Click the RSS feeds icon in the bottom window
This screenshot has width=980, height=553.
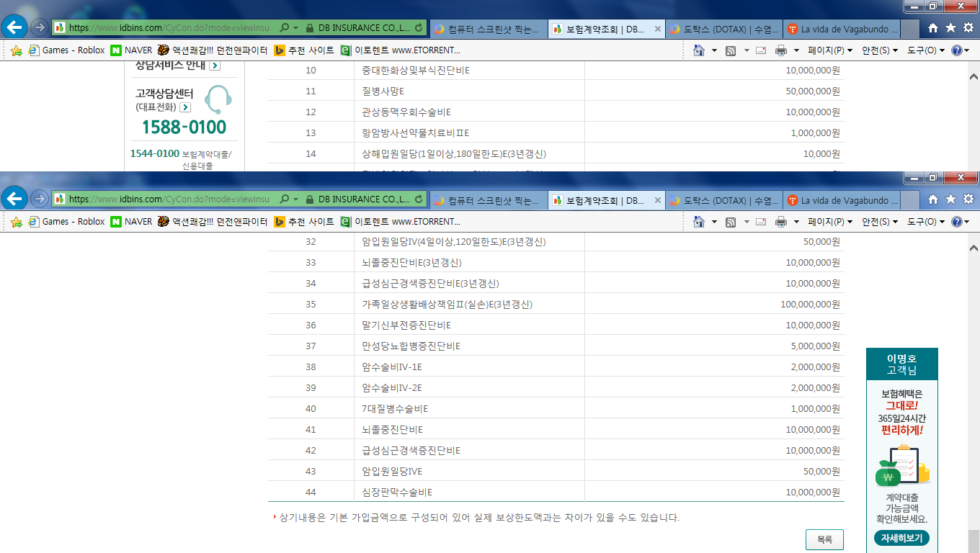click(731, 222)
